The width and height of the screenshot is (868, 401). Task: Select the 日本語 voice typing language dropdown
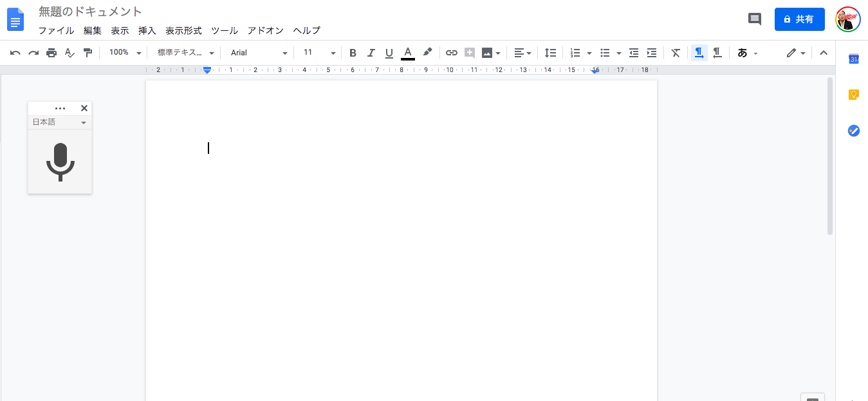coord(59,122)
